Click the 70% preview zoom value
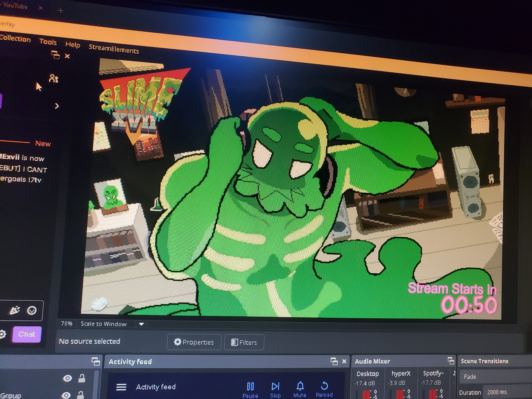The width and height of the screenshot is (532, 399). (66, 323)
